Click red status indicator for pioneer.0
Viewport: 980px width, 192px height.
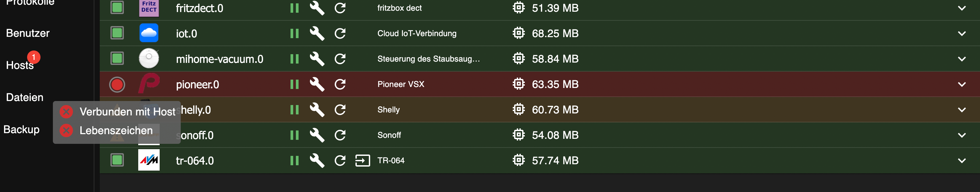tap(117, 84)
